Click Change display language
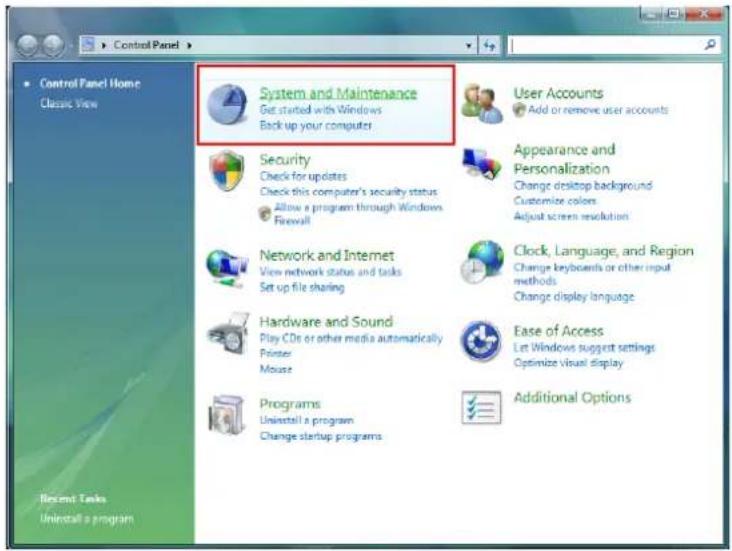Viewport: 732px width, 551px height. point(574,297)
